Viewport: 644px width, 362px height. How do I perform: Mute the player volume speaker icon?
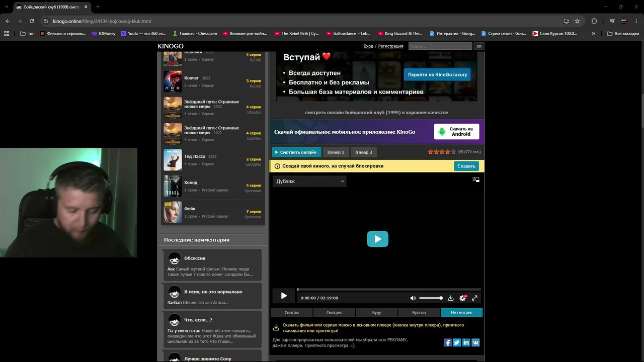coord(413,298)
